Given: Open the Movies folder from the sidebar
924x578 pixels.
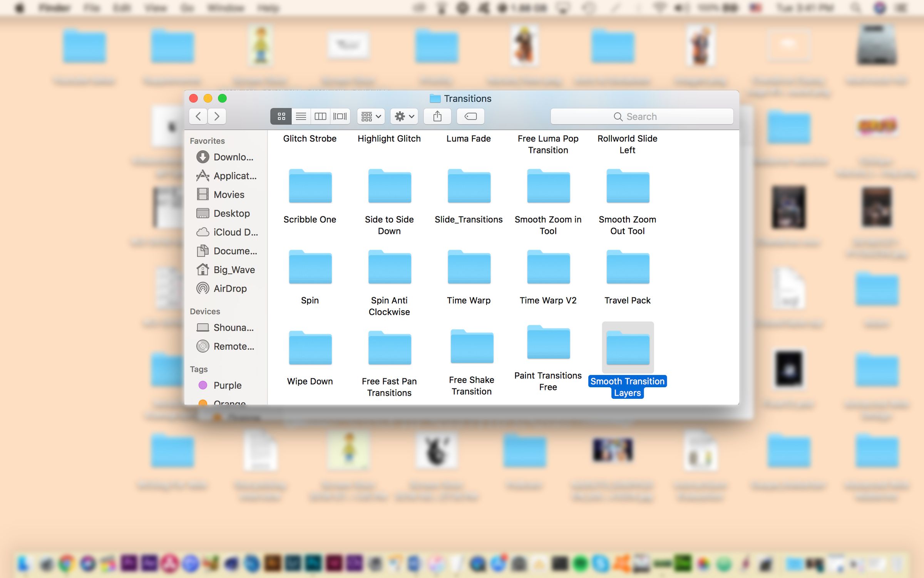Looking at the screenshot, I should point(229,195).
